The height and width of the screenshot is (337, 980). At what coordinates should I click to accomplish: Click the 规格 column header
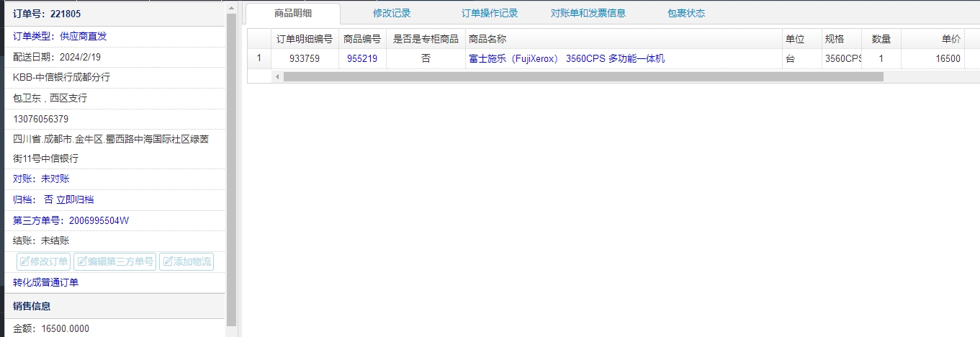tap(842, 39)
